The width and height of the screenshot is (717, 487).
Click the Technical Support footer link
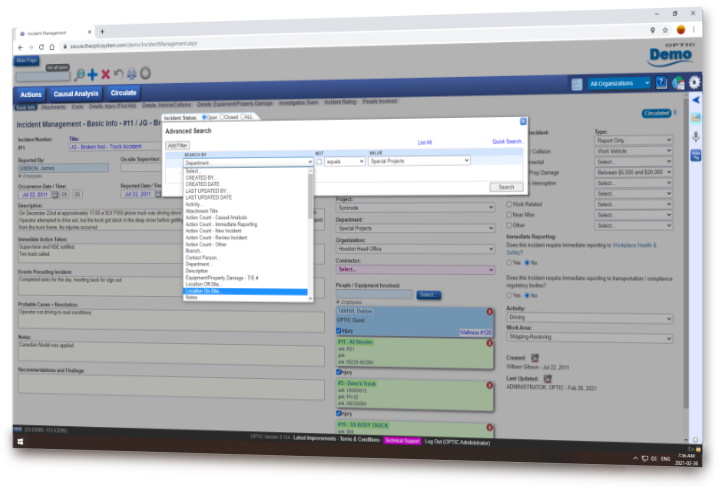coord(402,441)
